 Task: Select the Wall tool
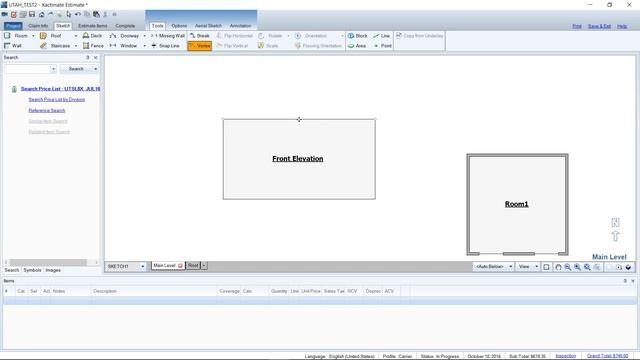[x=12, y=46]
